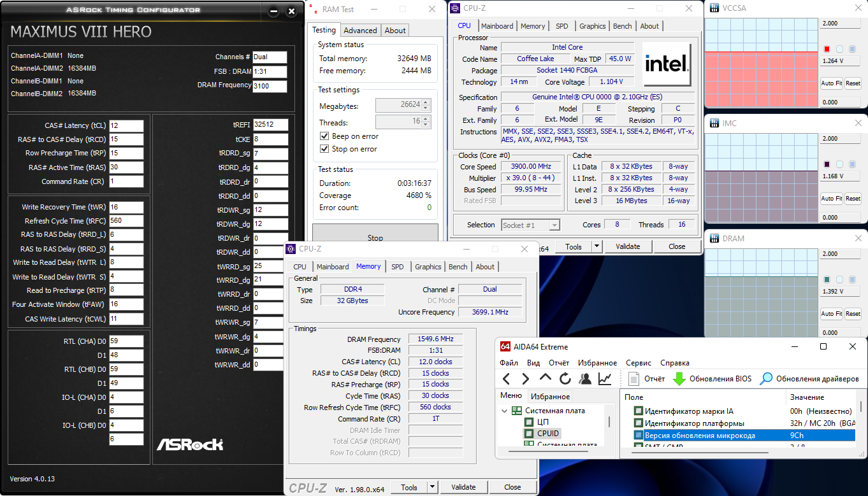Click Auto Fit in the VCCSA graph

coord(831,83)
